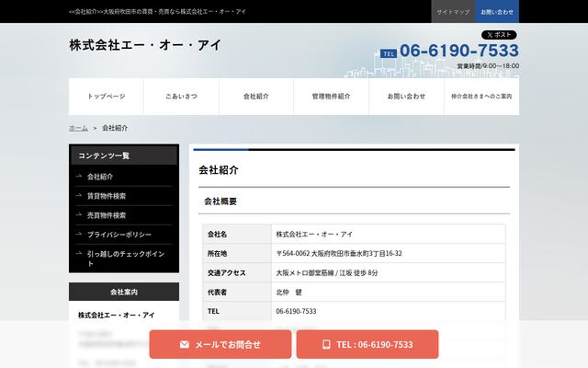Click the X ポスト share button
The width and height of the screenshot is (588, 368).
499,35
